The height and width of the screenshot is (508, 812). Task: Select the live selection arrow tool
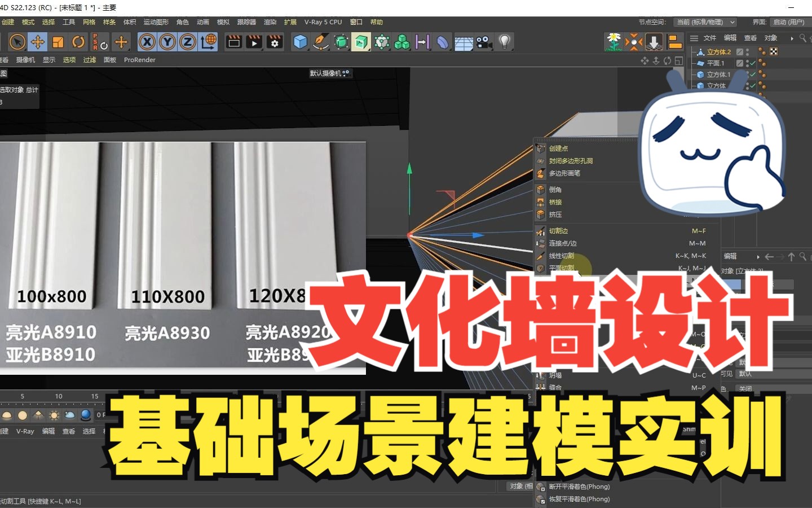point(17,42)
